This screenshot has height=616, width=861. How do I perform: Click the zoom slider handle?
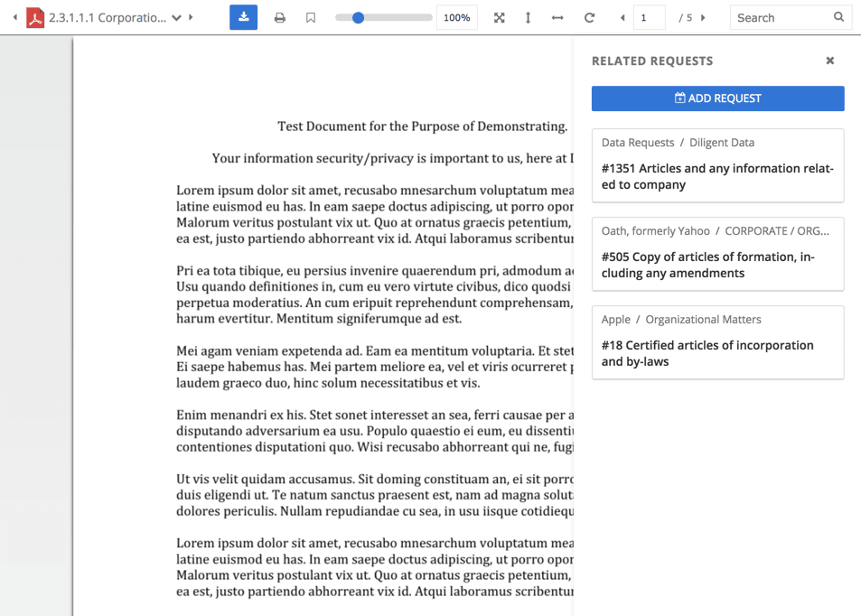(x=358, y=18)
